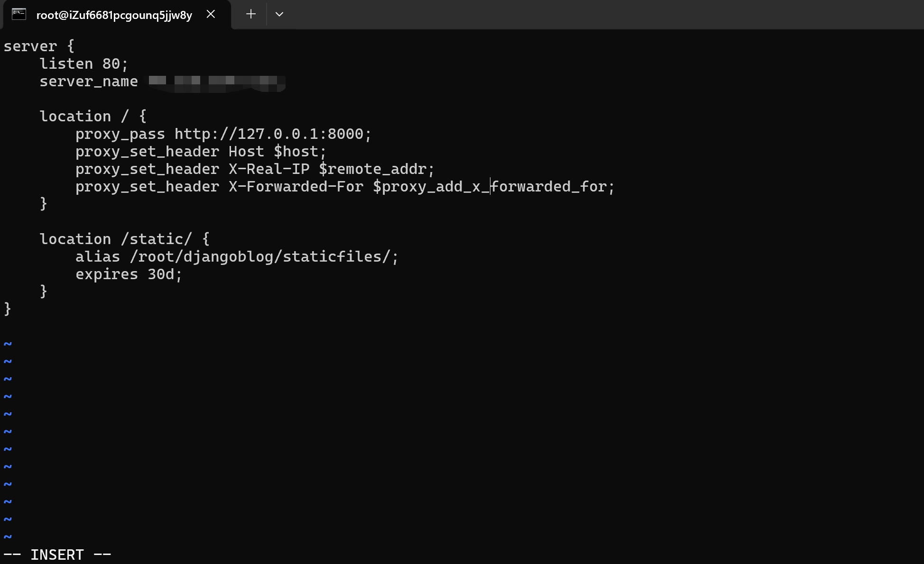Click the terminal icon in the tab
The height and width of the screenshot is (564, 924).
[19, 14]
